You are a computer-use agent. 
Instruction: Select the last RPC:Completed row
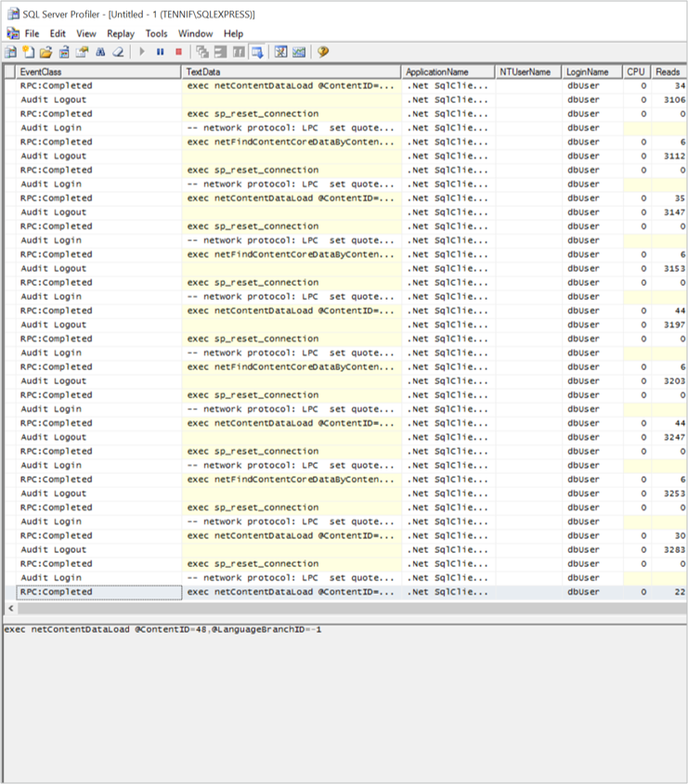pyautogui.click(x=98, y=592)
